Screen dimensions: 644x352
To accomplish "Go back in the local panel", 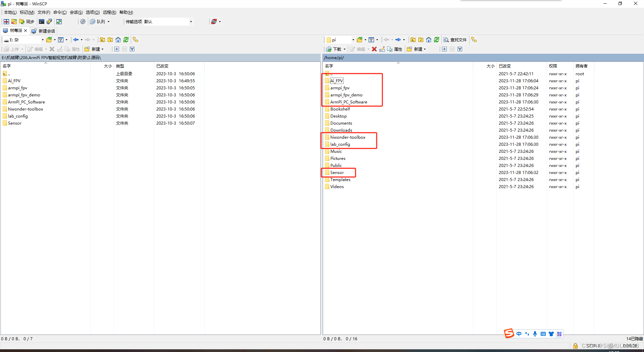I will 76,40.
